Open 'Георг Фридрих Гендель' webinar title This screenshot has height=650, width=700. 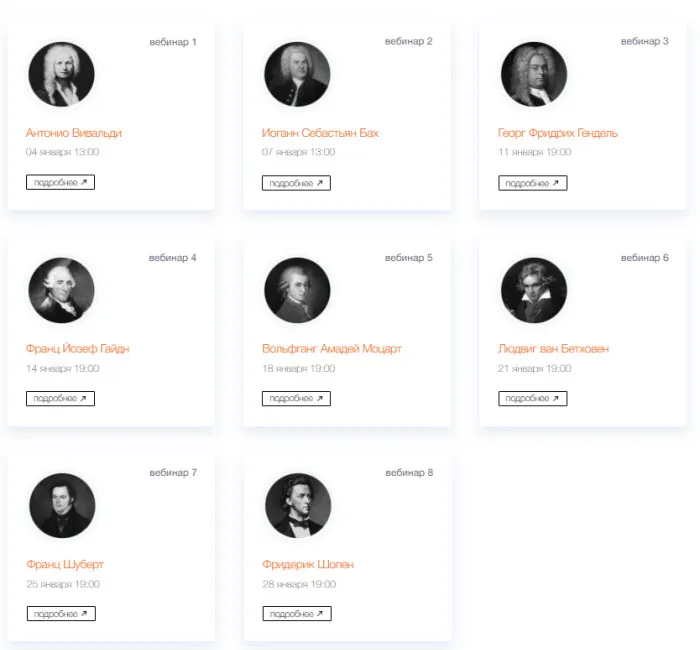coord(557,133)
